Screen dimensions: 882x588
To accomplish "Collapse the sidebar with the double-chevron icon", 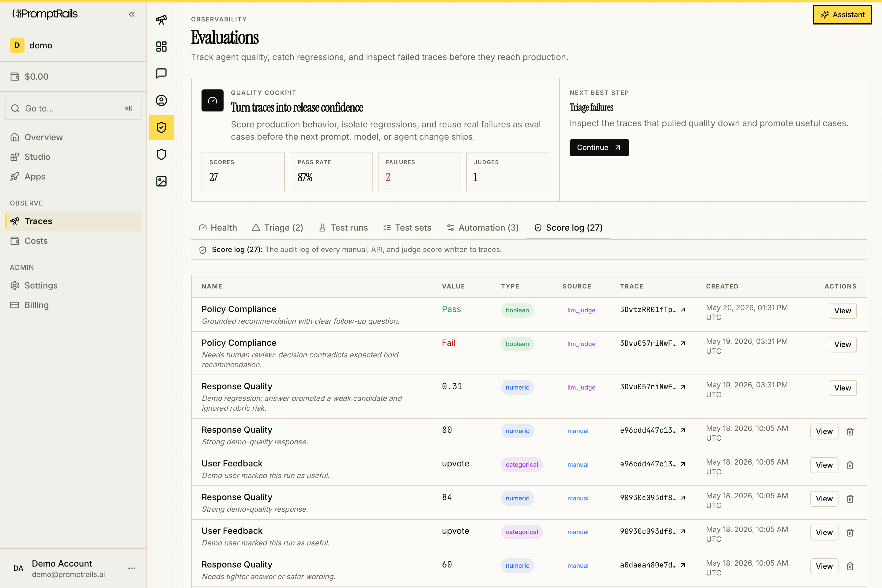I will (x=132, y=14).
